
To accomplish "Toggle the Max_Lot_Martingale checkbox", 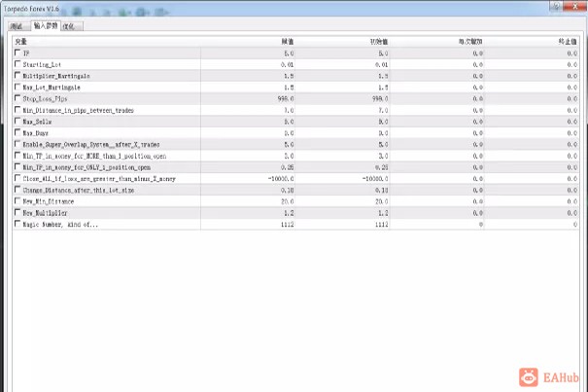I will click(x=17, y=87).
